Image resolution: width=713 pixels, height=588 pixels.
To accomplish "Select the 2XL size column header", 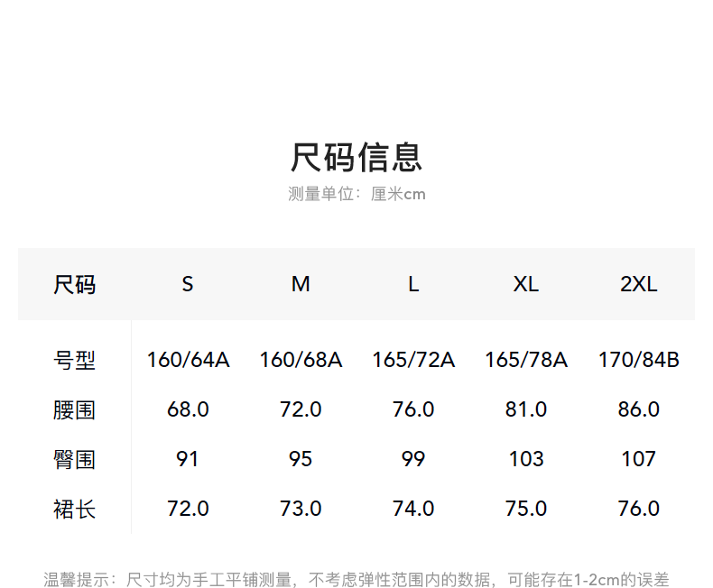I will (638, 285).
